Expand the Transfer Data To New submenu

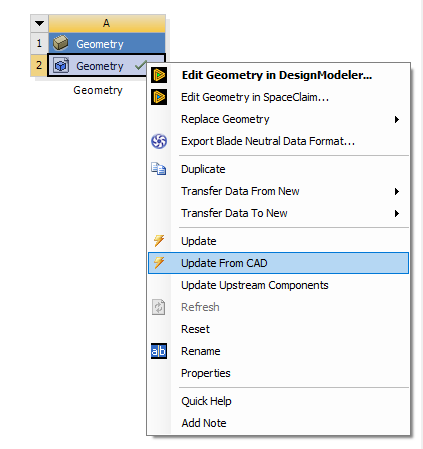(397, 213)
